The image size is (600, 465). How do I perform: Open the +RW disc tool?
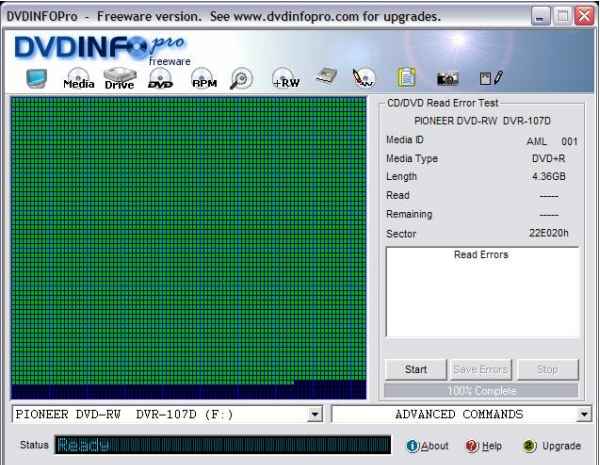(285, 78)
